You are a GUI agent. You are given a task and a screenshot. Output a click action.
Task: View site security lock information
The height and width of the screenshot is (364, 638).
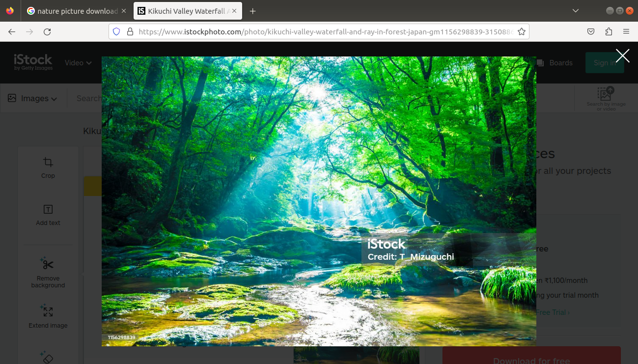point(130,31)
